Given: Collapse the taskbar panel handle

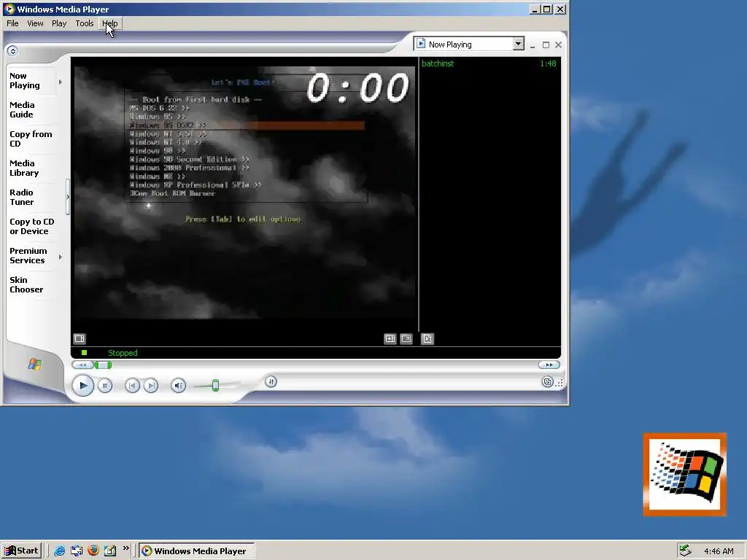Looking at the screenshot, I should click(x=68, y=197).
